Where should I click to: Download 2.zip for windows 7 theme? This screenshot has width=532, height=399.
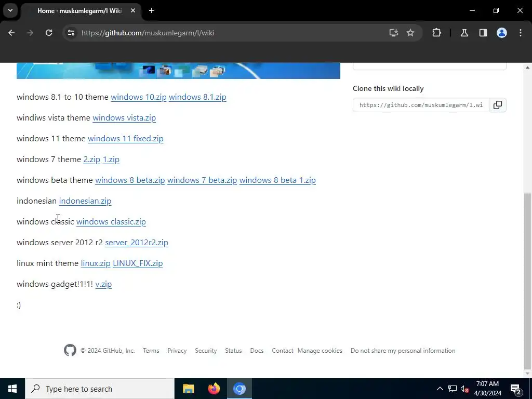92,159
